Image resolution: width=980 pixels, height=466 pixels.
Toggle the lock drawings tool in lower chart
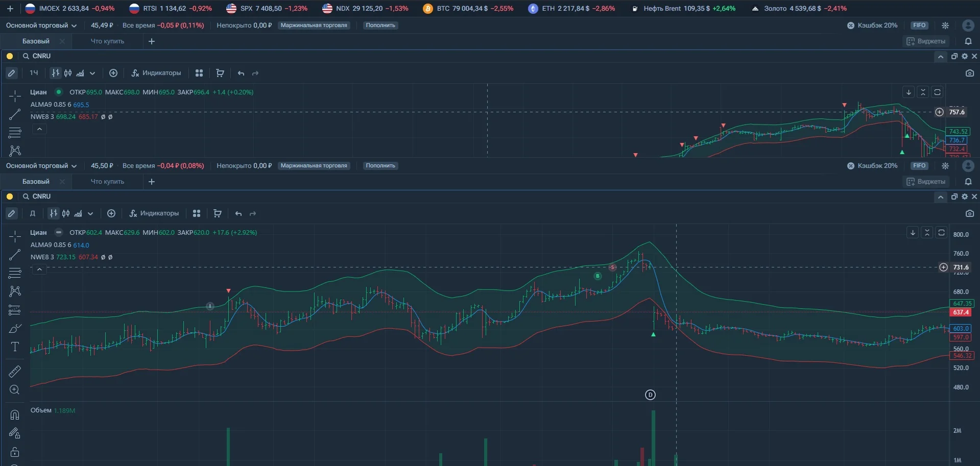[15, 452]
